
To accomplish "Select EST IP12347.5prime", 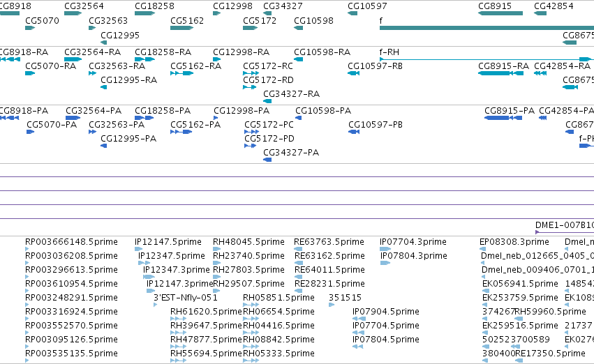I will point(172,256).
